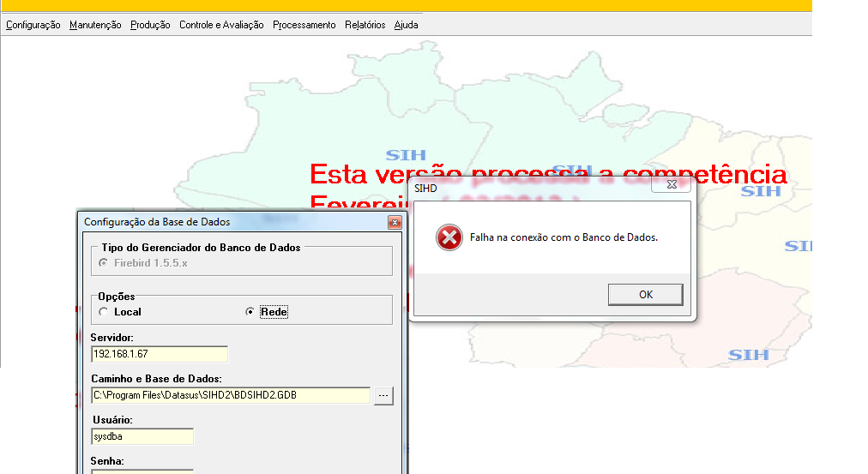The height and width of the screenshot is (474, 868).
Task: Click the Usuário input field
Action: click(142, 436)
